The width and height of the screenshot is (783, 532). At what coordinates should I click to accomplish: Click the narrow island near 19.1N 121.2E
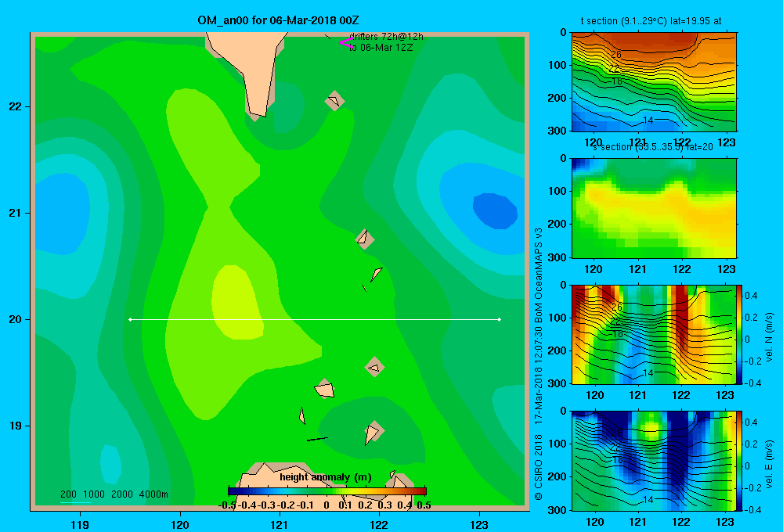[302, 415]
